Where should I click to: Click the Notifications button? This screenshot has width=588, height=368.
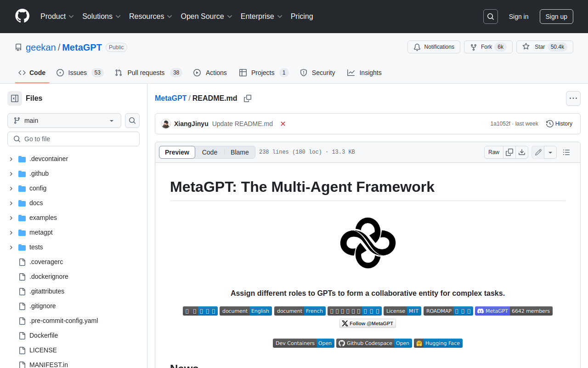(434, 47)
